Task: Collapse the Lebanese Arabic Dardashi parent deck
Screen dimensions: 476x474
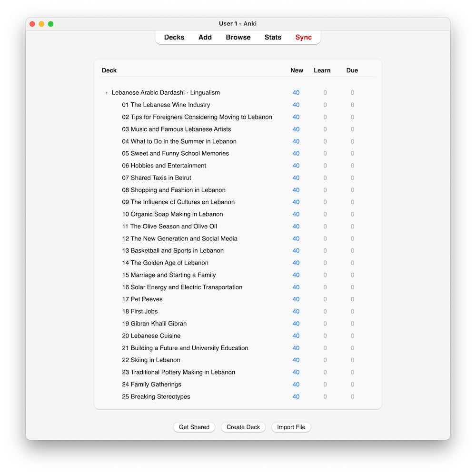Action: [107, 93]
